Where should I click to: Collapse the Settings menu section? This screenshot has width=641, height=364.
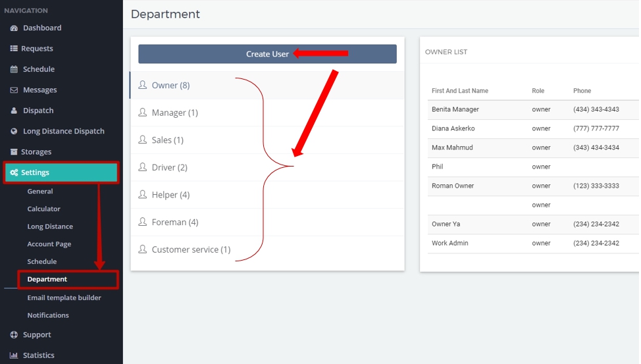[61, 172]
